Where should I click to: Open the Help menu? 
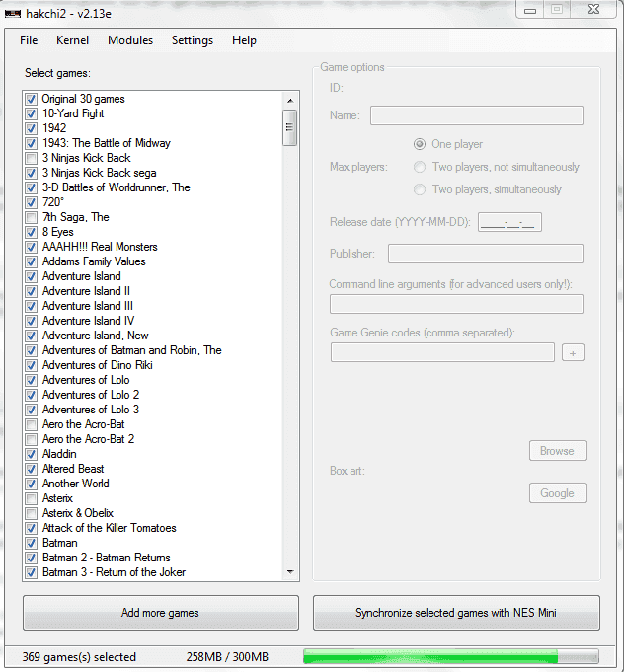(244, 40)
